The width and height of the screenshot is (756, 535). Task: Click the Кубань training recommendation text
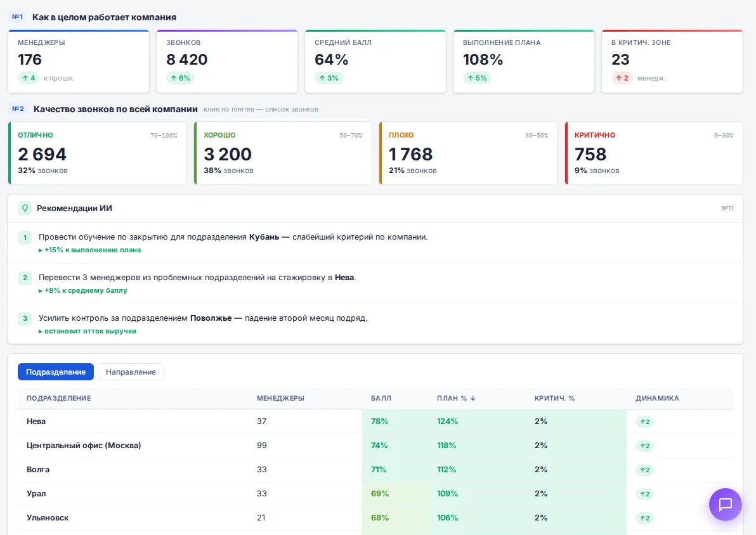[x=233, y=236]
